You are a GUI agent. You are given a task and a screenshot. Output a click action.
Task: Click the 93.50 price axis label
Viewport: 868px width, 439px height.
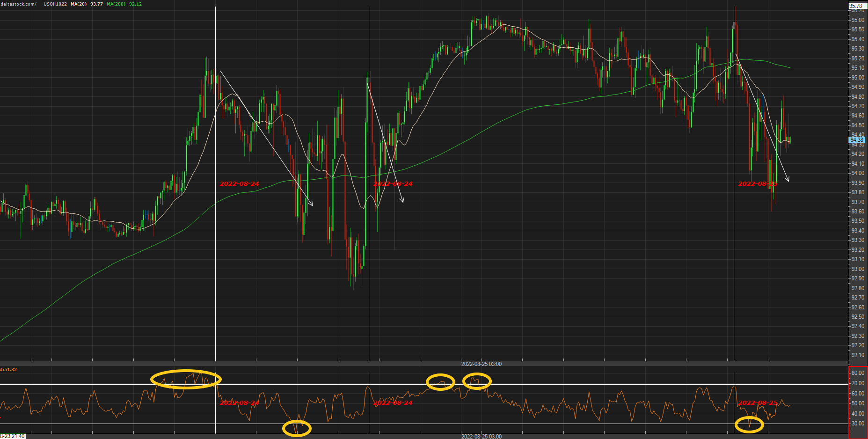point(858,221)
